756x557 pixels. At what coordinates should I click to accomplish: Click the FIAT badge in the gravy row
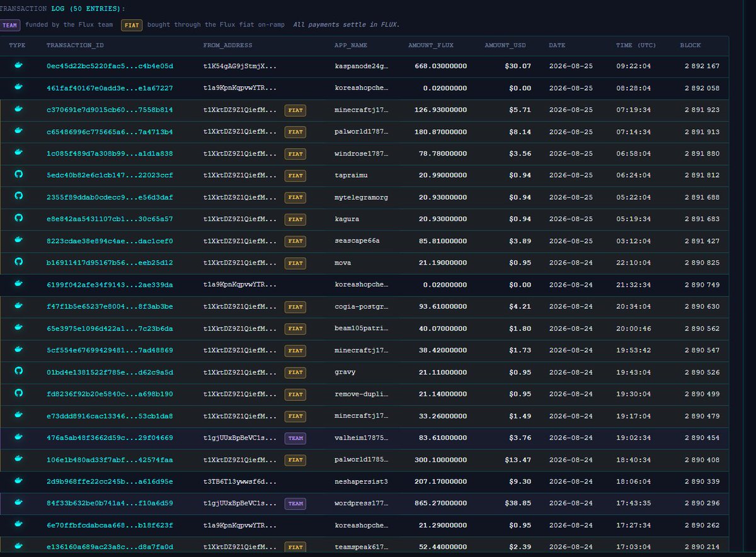click(295, 373)
